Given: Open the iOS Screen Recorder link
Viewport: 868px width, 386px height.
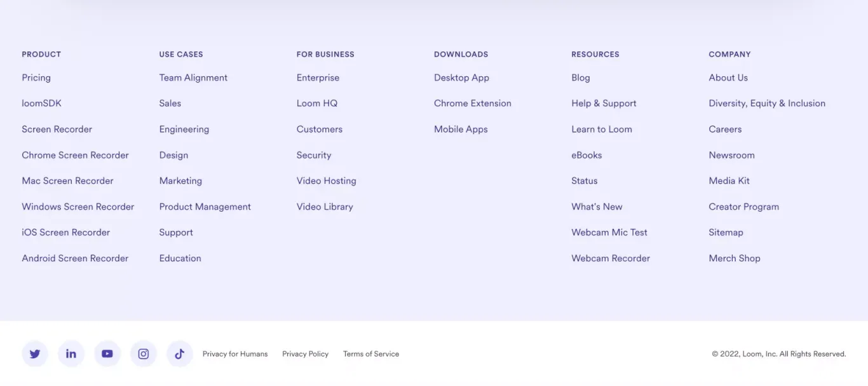Looking at the screenshot, I should [x=66, y=233].
